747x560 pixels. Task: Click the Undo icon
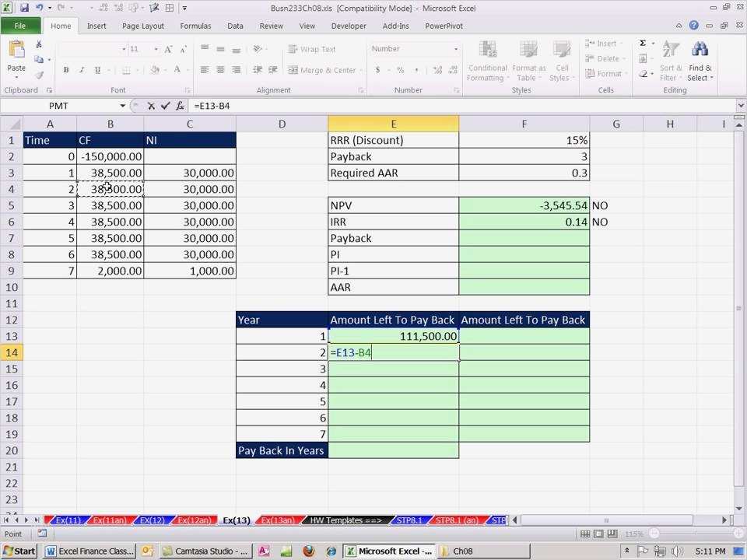39,8
